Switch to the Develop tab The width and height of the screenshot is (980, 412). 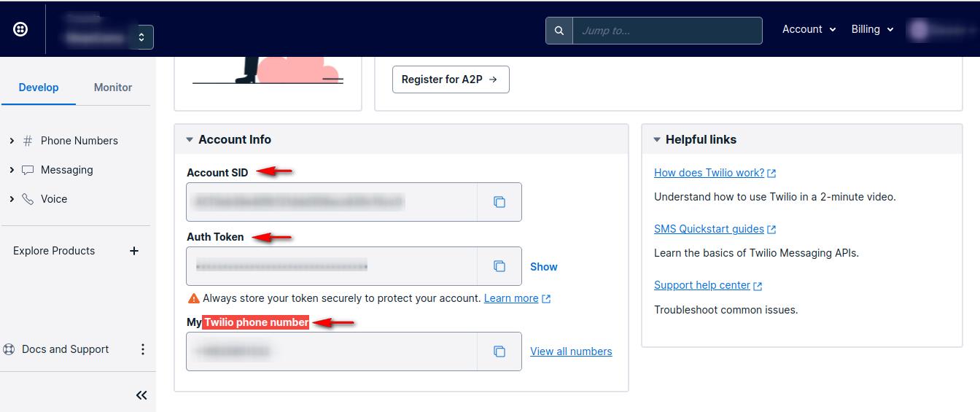39,88
